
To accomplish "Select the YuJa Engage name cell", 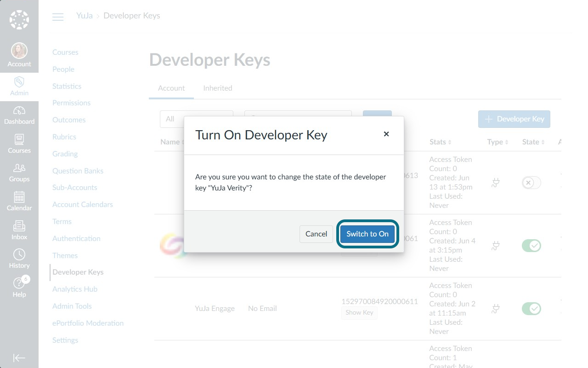I will point(215,308).
